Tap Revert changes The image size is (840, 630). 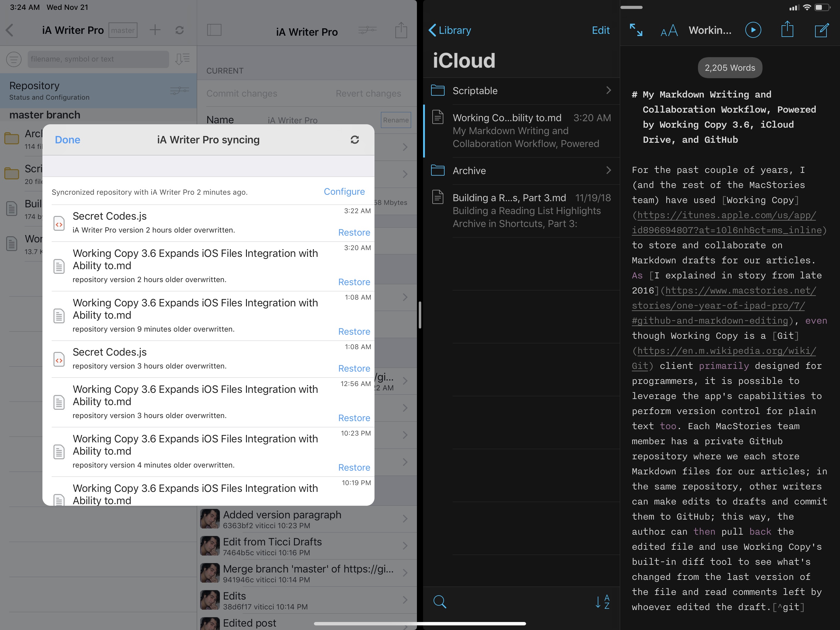(x=368, y=94)
